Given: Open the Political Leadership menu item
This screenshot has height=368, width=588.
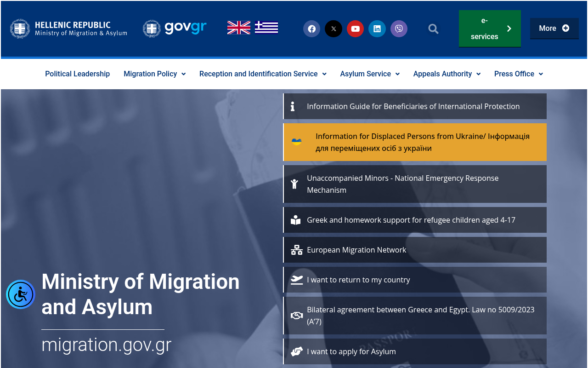Looking at the screenshot, I should [x=77, y=74].
